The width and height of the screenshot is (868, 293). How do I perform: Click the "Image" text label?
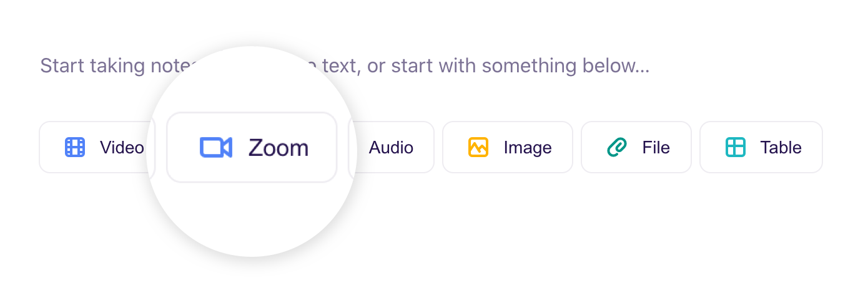pyautogui.click(x=528, y=148)
